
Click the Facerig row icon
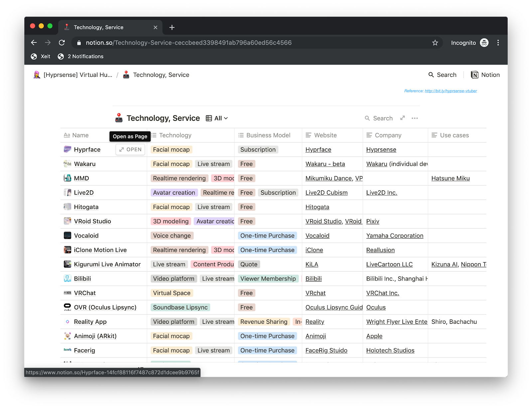coord(67,350)
